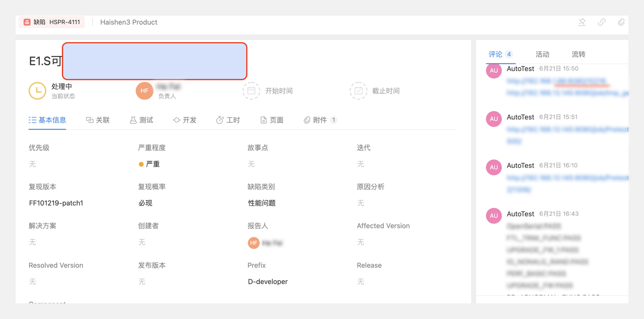Open the 开始时间 calendar picker
644x319 pixels.
pyautogui.click(x=251, y=91)
